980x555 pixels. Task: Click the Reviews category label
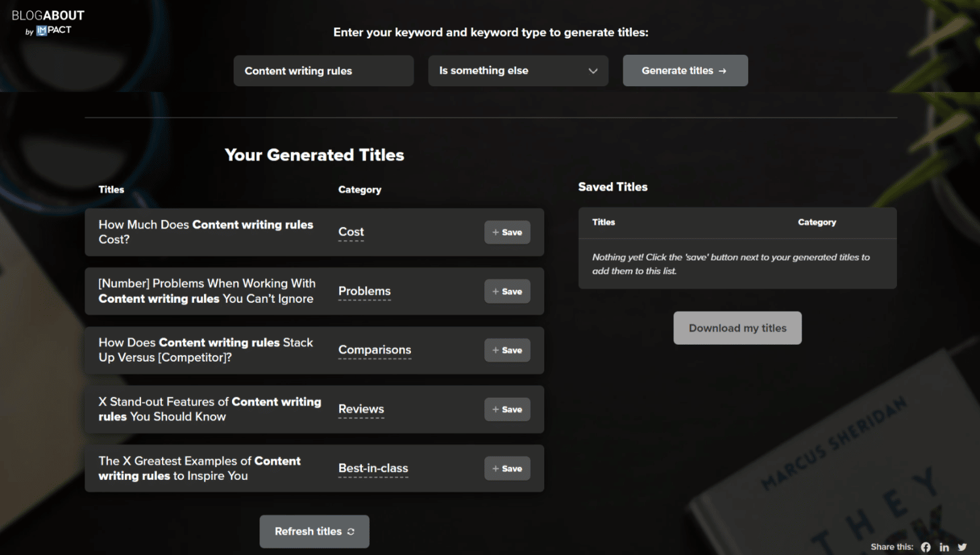tap(361, 409)
